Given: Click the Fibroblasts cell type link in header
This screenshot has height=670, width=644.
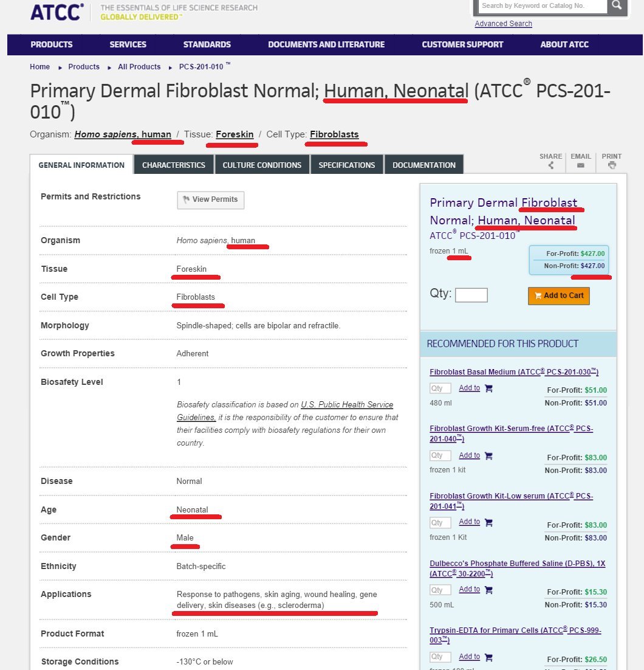Looking at the screenshot, I should [334, 134].
